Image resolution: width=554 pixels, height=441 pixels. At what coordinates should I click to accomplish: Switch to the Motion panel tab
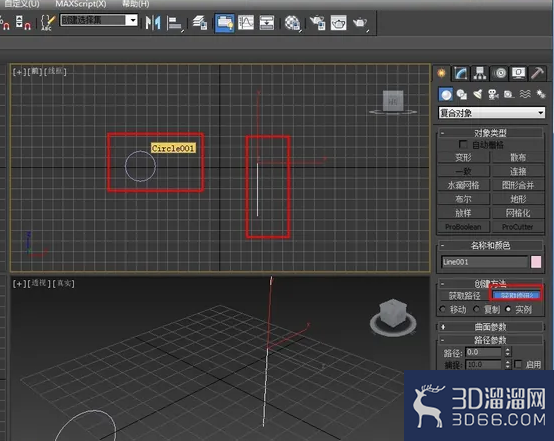[500, 73]
